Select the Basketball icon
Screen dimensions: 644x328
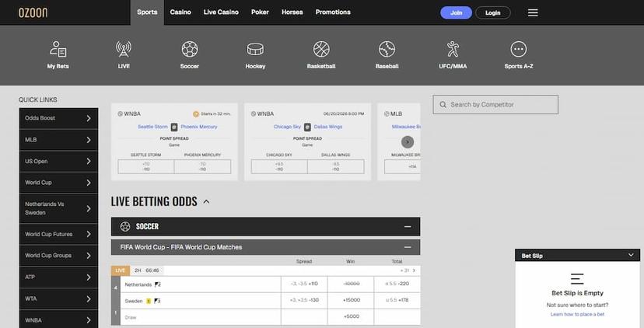(x=321, y=49)
